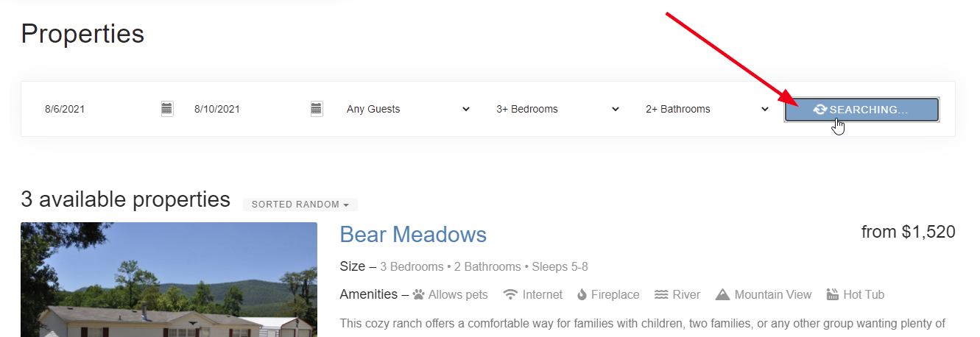
Task: Open the Bear Meadows property link
Action: click(x=413, y=235)
